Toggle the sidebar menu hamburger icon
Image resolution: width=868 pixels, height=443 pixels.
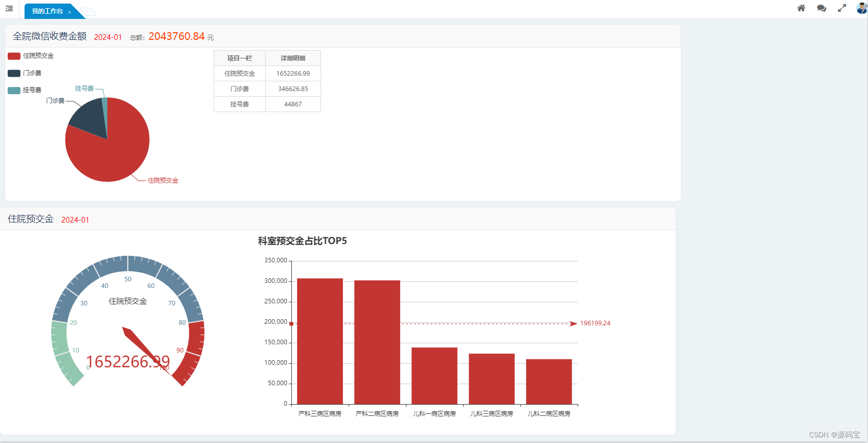(9, 9)
